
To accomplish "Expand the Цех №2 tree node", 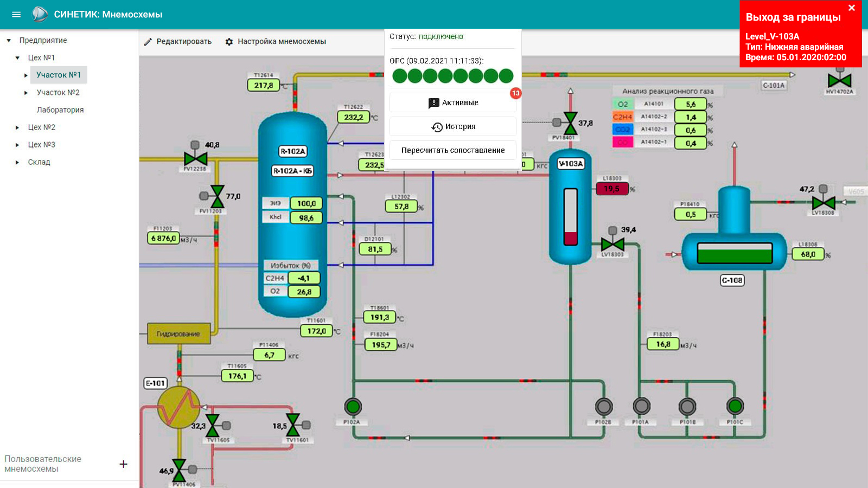I will pyautogui.click(x=17, y=127).
